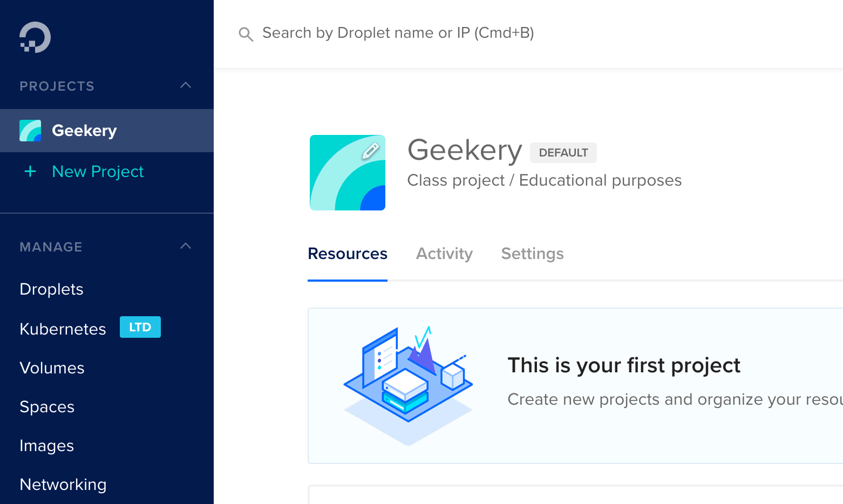
Task: Select Geekery project in sidebar
Action: tap(107, 131)
